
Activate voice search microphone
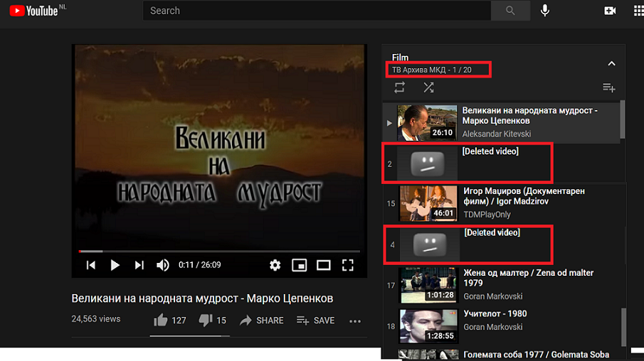545,11
